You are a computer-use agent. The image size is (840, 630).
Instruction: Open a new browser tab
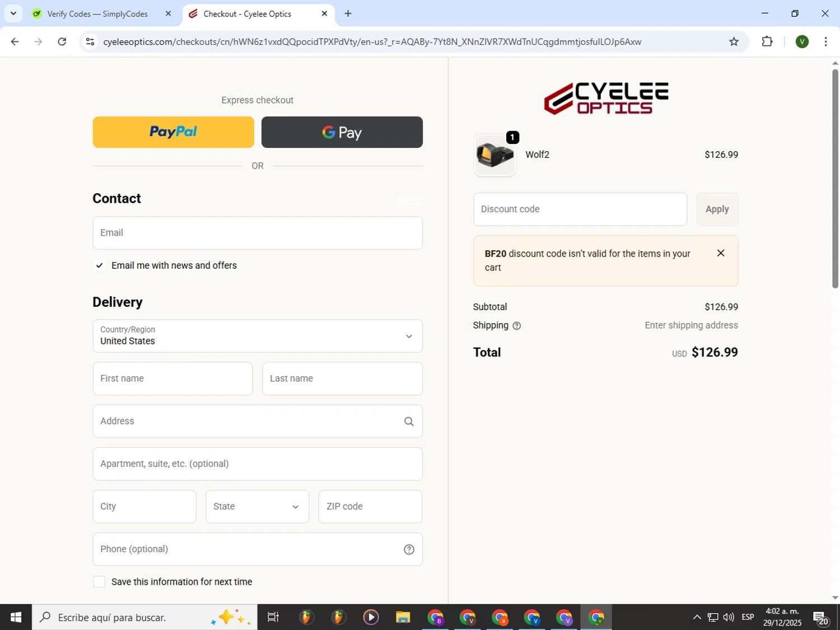[348, 14]
